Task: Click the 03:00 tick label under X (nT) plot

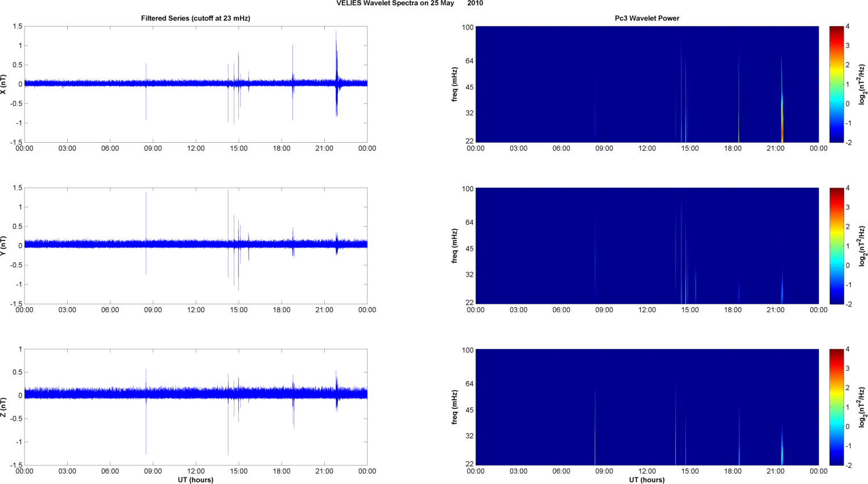Action: click(67, 148)
